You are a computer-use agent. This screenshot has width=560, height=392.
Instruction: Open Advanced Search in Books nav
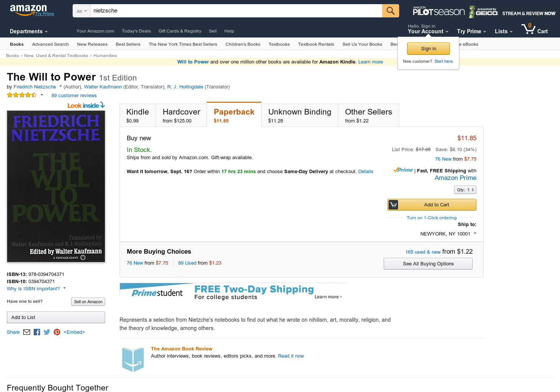[50, 44]
